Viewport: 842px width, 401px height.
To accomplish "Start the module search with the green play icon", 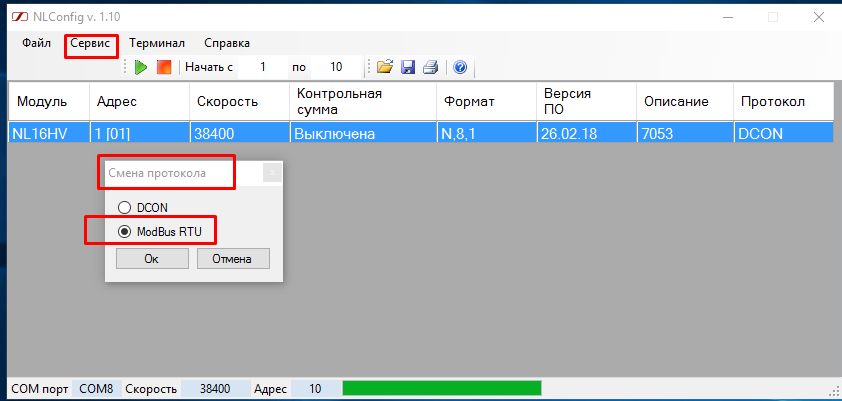I will (141, 68).
